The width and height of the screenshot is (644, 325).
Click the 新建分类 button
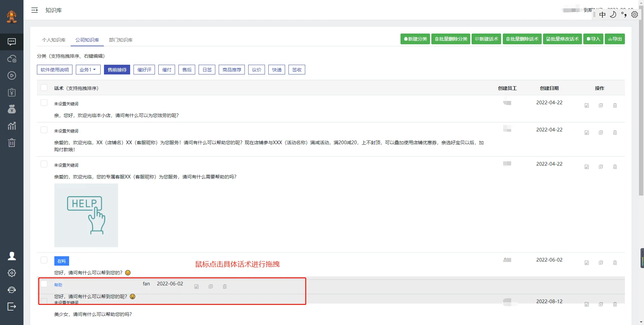tap(415, 39)
